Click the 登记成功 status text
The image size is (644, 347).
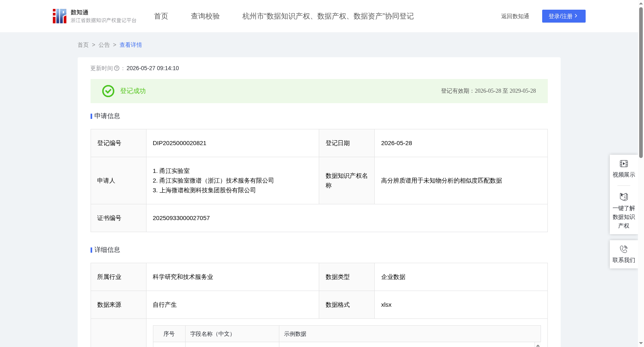point(133,91)
